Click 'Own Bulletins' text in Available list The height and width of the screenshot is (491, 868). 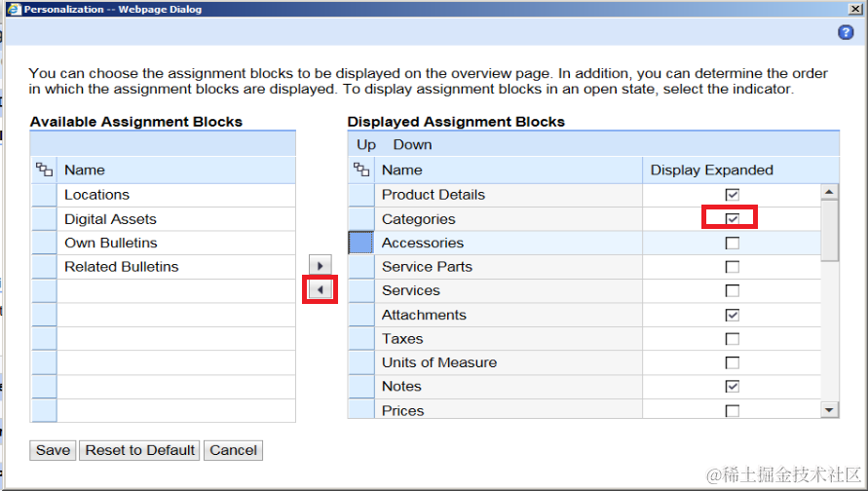(x=111, y=243)
